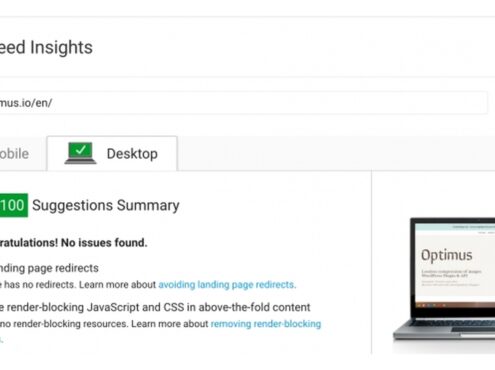Click the render-blocking JavaScript and CSS rule title
495x370 pixels.
155,307
